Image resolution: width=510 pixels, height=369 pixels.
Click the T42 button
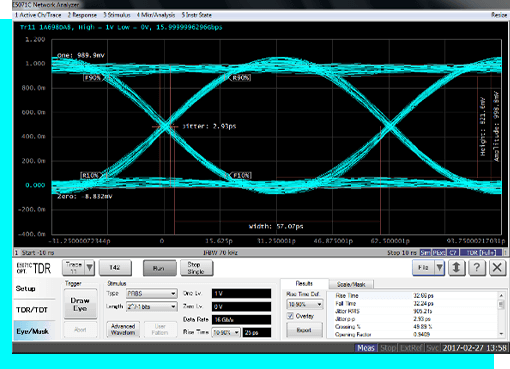pyautogui.click(x=115, y=268)
